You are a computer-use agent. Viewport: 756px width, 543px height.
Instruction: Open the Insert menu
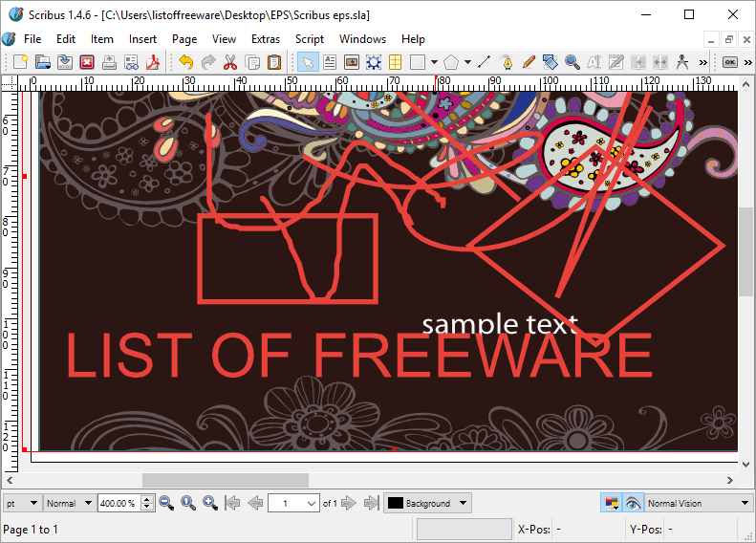142,39
